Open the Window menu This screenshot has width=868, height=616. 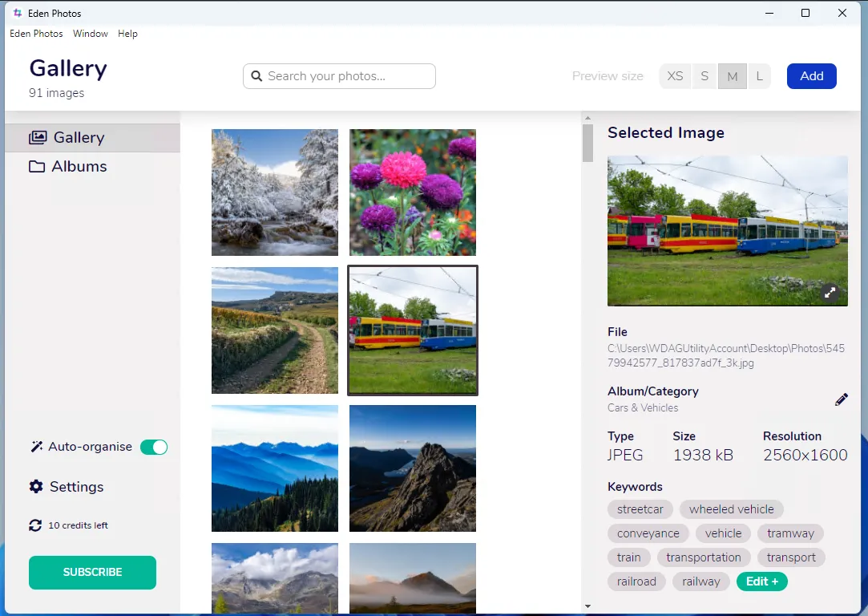[91, 34]
